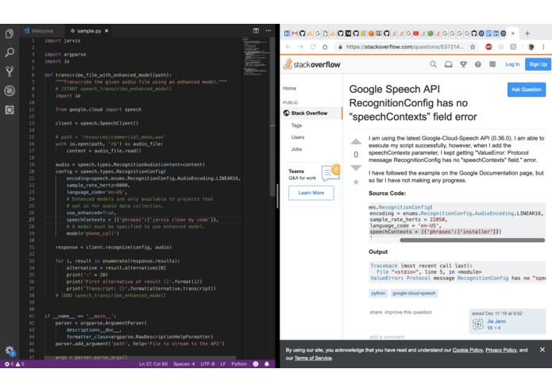
Task: Open Source Control view in activity bar
Action: point(10,71)
